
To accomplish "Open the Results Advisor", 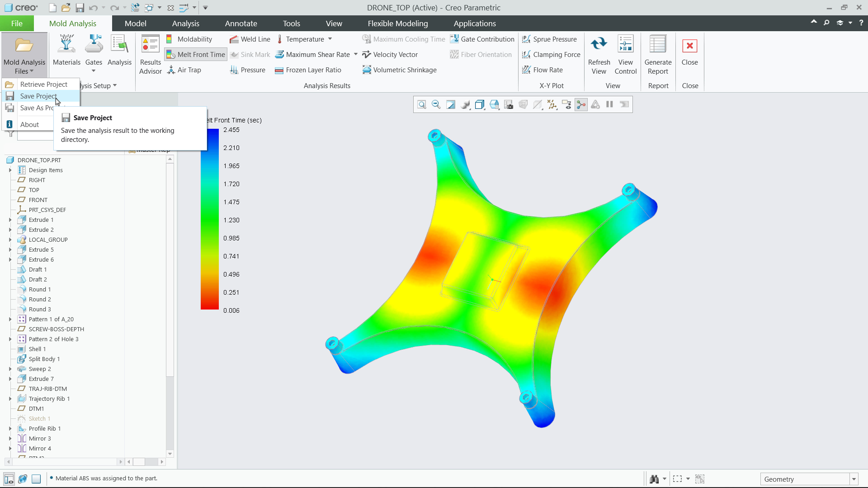I will (x=151, y=54).
